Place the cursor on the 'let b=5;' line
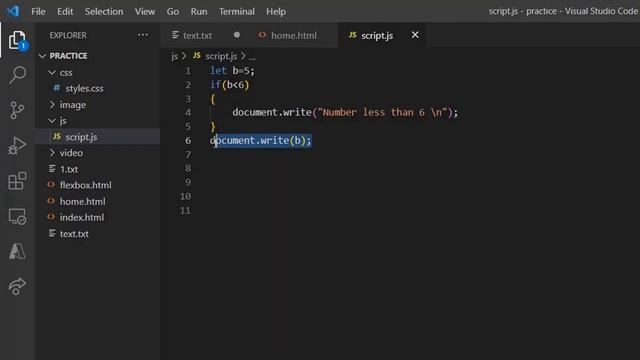Viewport: 640px width, 360px height. pyautogui.click(x=232, y=71)
